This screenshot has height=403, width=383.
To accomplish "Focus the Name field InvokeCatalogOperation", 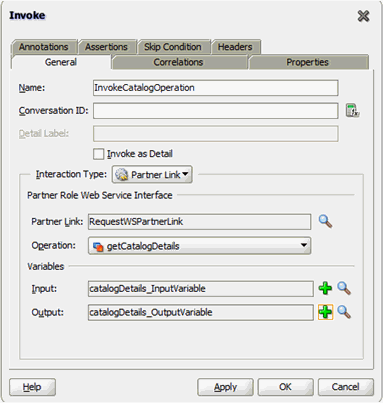I will pyautogui.click(x=216, y=88).
